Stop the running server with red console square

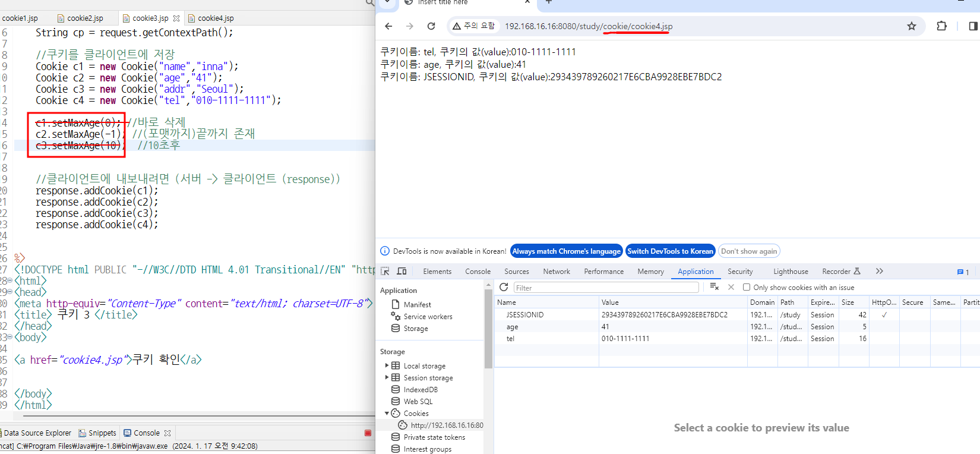point(368,433)
